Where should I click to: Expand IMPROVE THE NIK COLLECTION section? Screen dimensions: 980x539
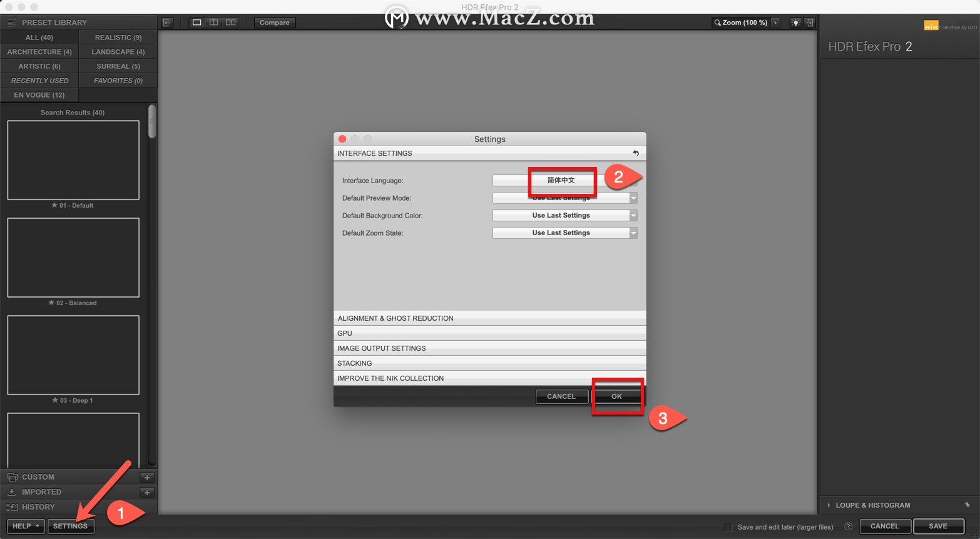pyautogui.click(x=489, y=378)
